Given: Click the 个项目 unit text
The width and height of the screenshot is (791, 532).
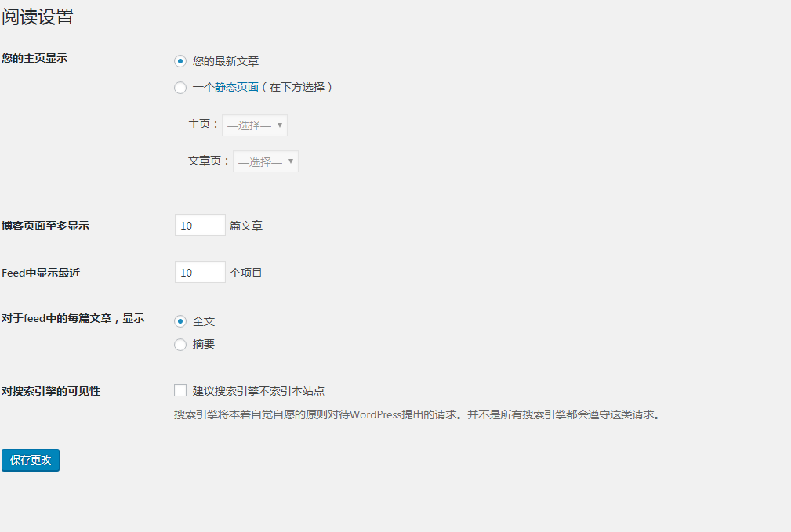Looking at the screenshot, I should pyautogui.click(x=246, y=273).
